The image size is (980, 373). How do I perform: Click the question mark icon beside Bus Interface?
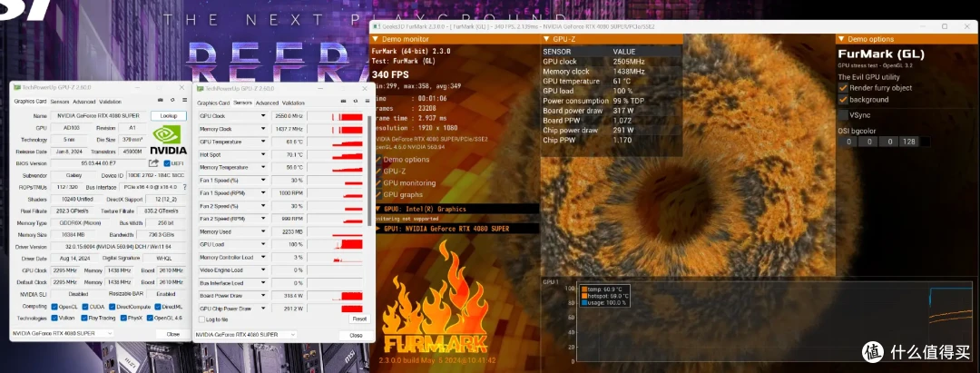[x=184, y=187]
